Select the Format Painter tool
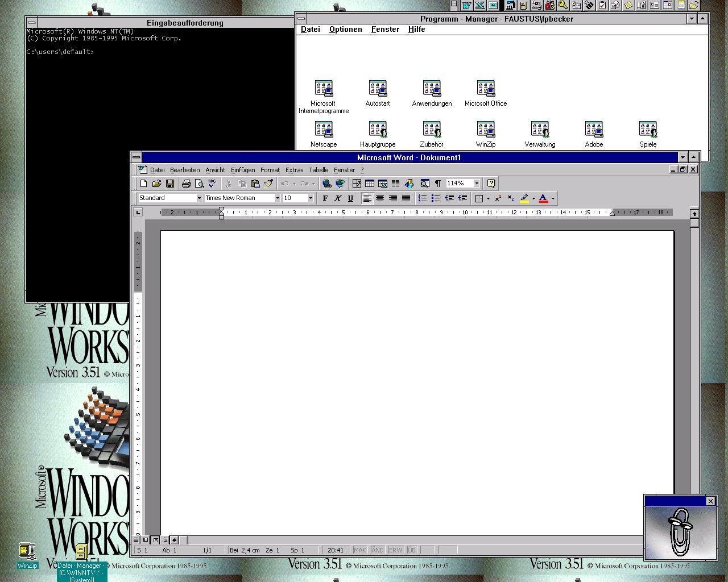Viewport: 728px width, 582px height. pos(268,184)
